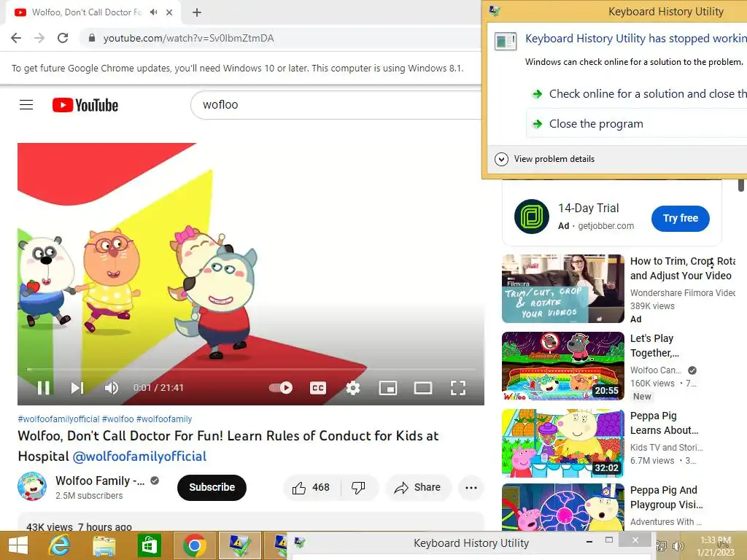
Task: Share the Wolfoo video
Action: click(x=417, y=488)
